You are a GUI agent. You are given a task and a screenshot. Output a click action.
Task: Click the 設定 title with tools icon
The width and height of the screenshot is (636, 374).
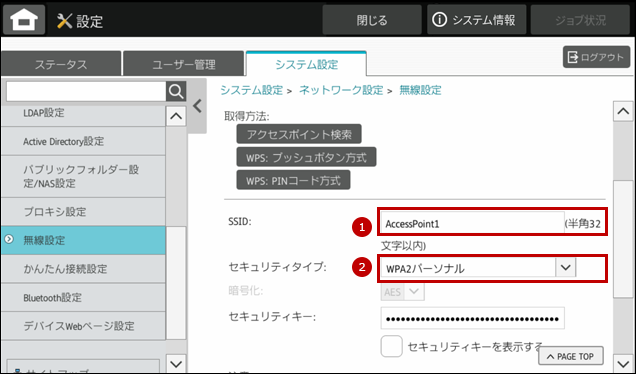pos(80,21)
